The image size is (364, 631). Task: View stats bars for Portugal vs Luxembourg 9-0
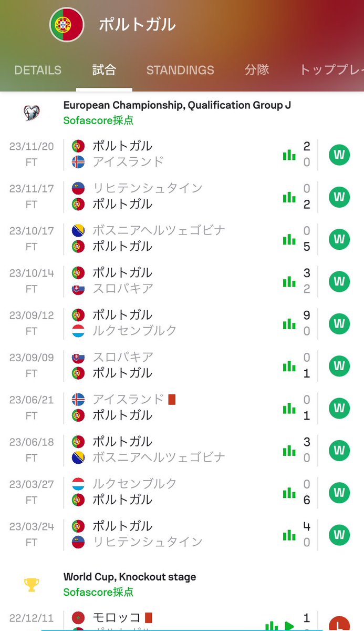(289, 323)
